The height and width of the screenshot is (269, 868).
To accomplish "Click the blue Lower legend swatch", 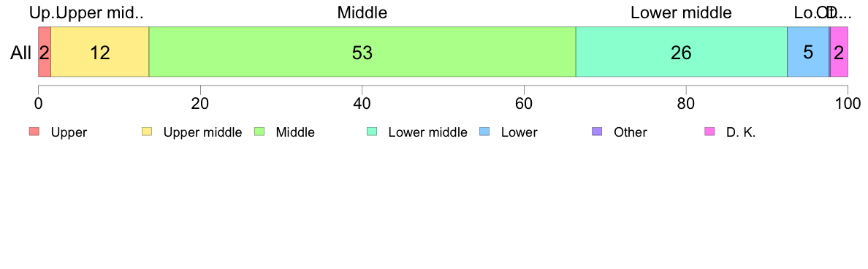I will (484, 132).
